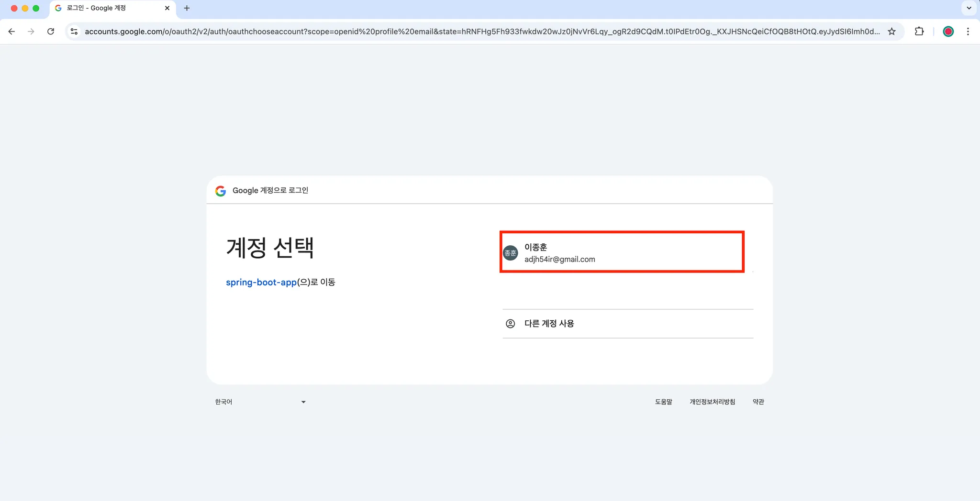Viewport: 980px width, 501px height.
Task: Expand the tab search dropdown arrow
Action: pos(969,8)
